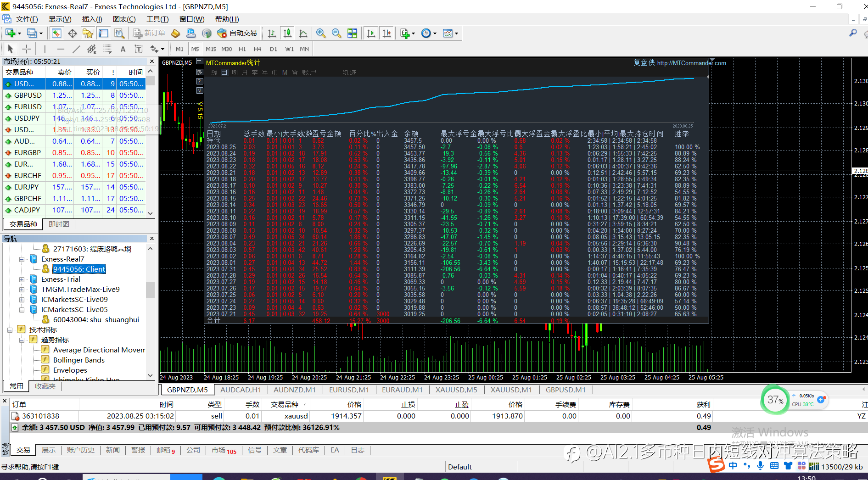Select the Bollinger Bands indicator
Viewport: 868px width, 480px height.
pyautogui.click(x=78, y=360)
